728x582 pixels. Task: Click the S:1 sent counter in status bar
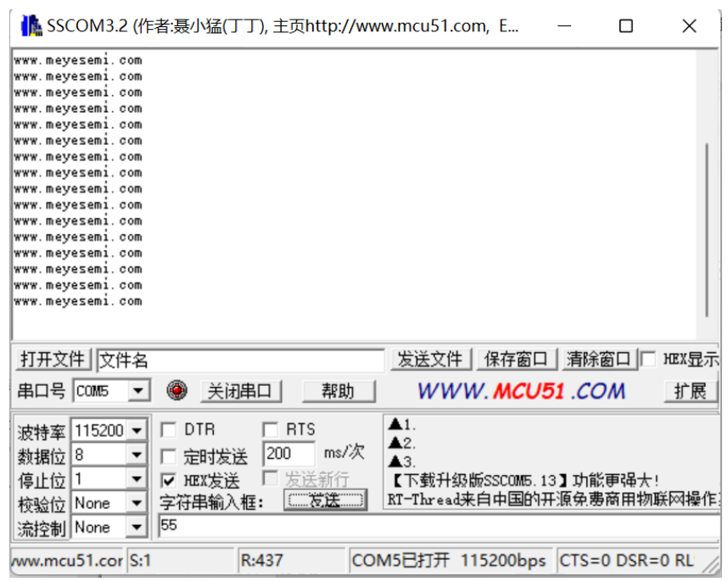[180, 561]
